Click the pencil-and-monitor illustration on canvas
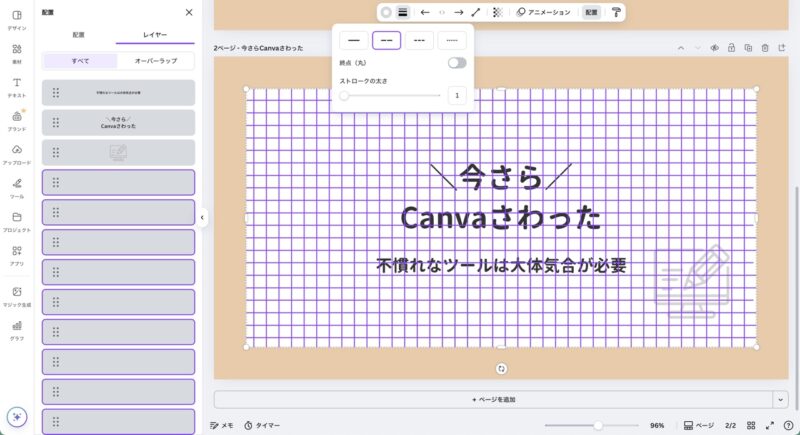The width and height of the screenshot is (800, 435). [692, 282]
